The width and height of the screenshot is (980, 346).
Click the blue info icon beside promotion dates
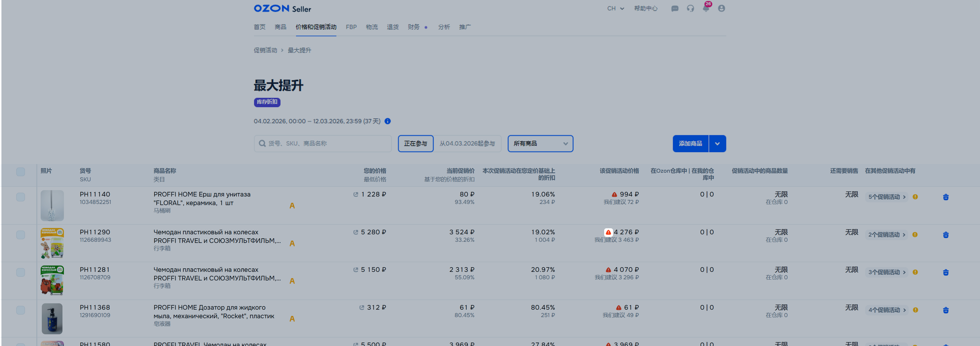pyautogui.click(x=387, y=121)
